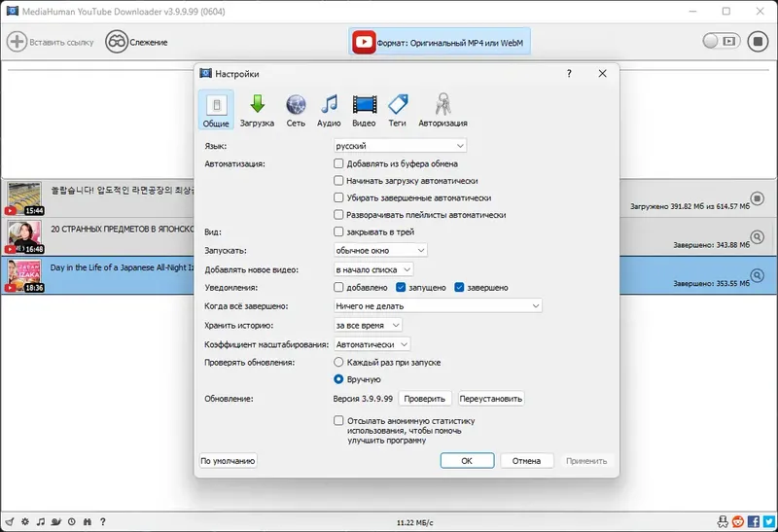Open the Запускать обычное окно dropdown
This screenshot has height=532, width=778.
click(380, 250)
